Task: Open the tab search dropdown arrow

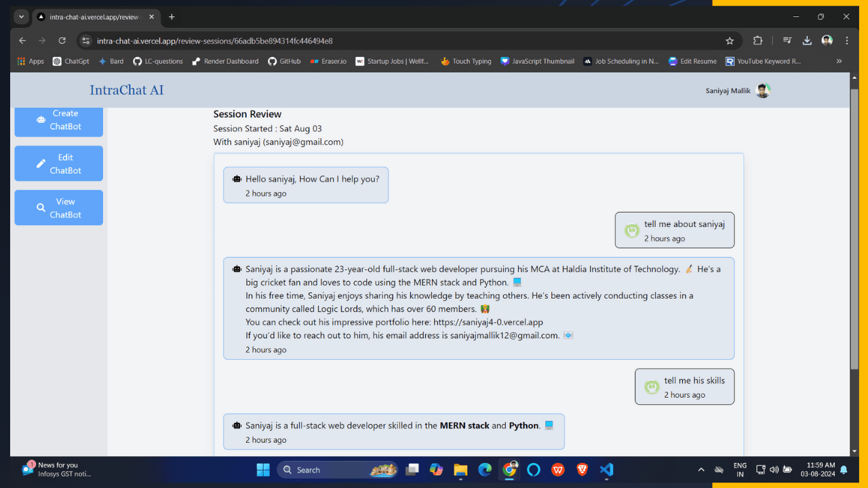Action: [22, 17]
